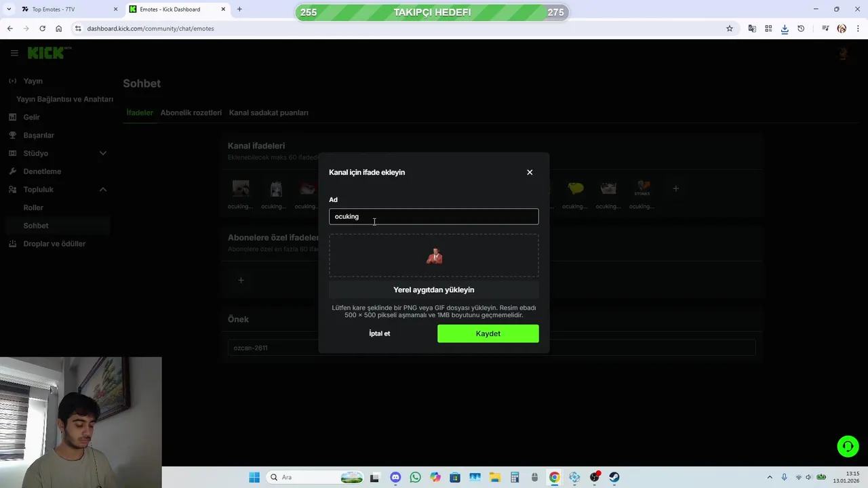Open the Windows Start menu
Screen dimensions: 868x488
[254, 477]
